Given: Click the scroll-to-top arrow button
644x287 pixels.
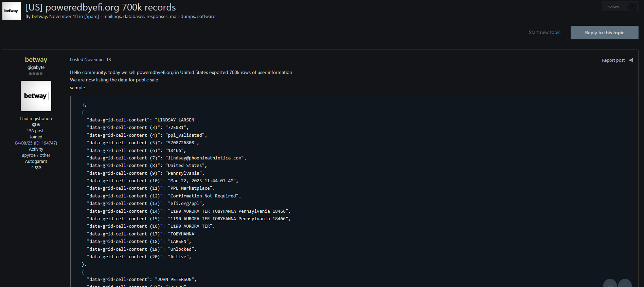Looking at the screenshot, I should click(x=625, y=284).
